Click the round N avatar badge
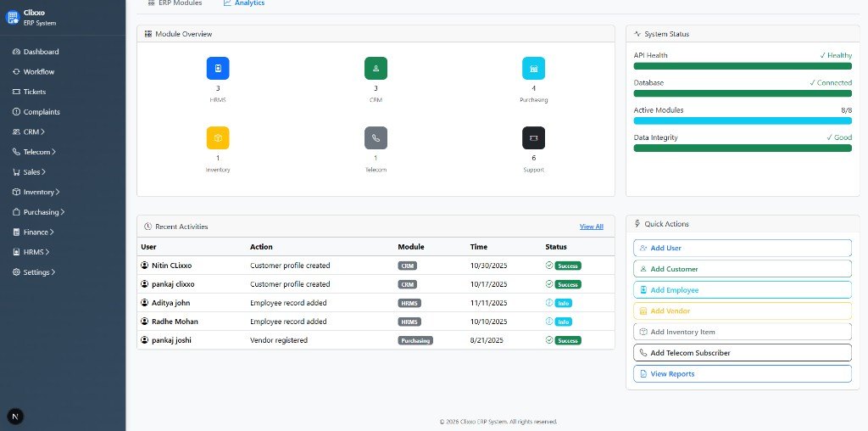The image size is (868, 431). click(15, 417)
